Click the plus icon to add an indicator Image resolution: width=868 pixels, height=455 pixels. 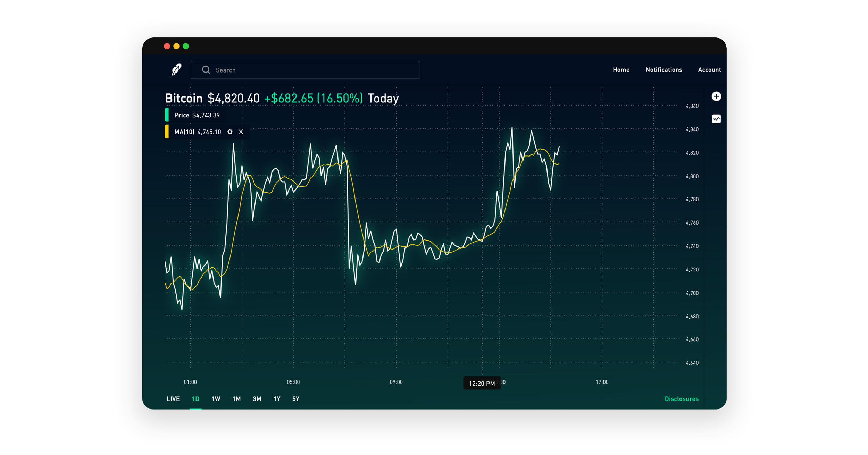coord(716,96)
